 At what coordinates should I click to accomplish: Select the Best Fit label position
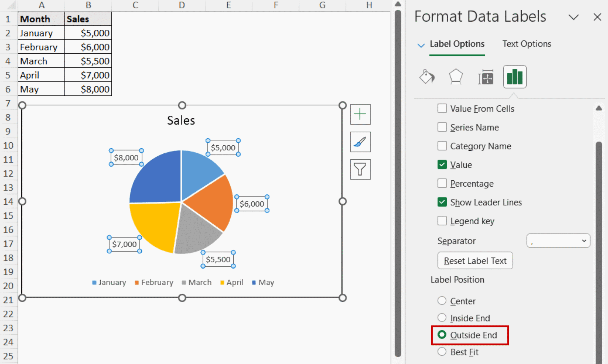442,352
